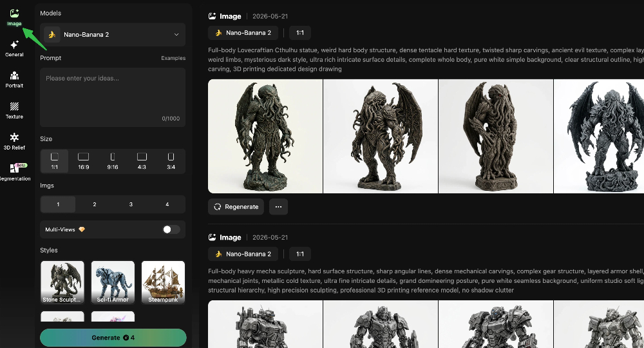This screenshot has height=348, width=644.
Task: Click the banana icon in model selector
Action: (x=52, y=35)
